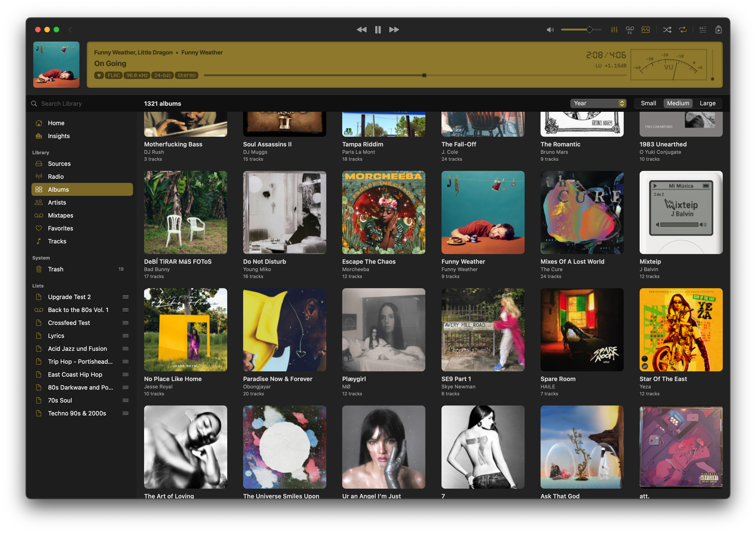This screenshot has height=533, width=756.
Task: Toggle repeat mode off
Action: pos(683,30)
